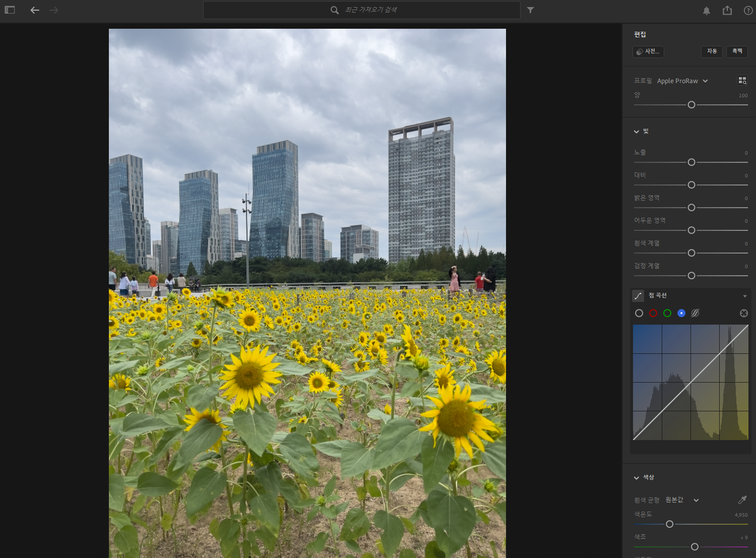This screenshot has height=558, width=756.
Task: Open the 흰색 균형 원본값 dropdown
Action: pos(682,500)
